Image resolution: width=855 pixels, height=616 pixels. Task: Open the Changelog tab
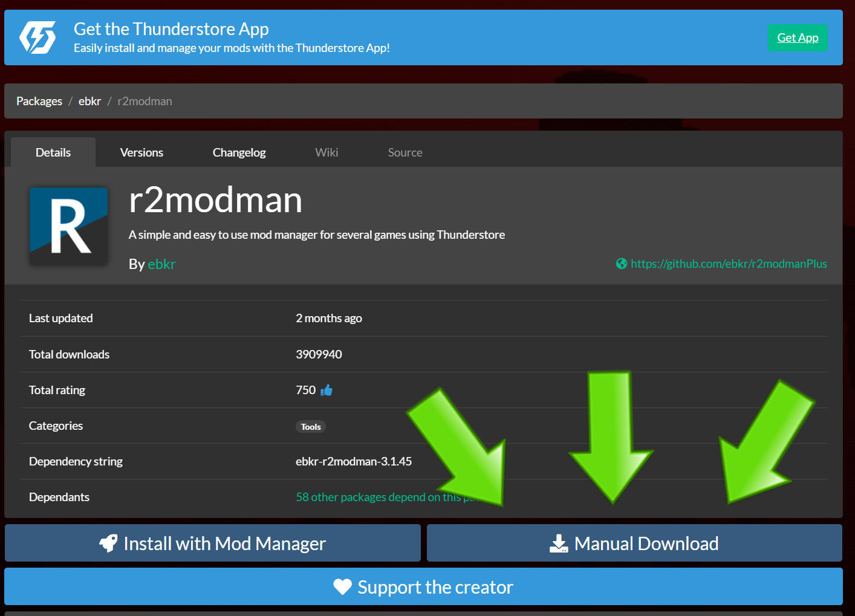239,152
